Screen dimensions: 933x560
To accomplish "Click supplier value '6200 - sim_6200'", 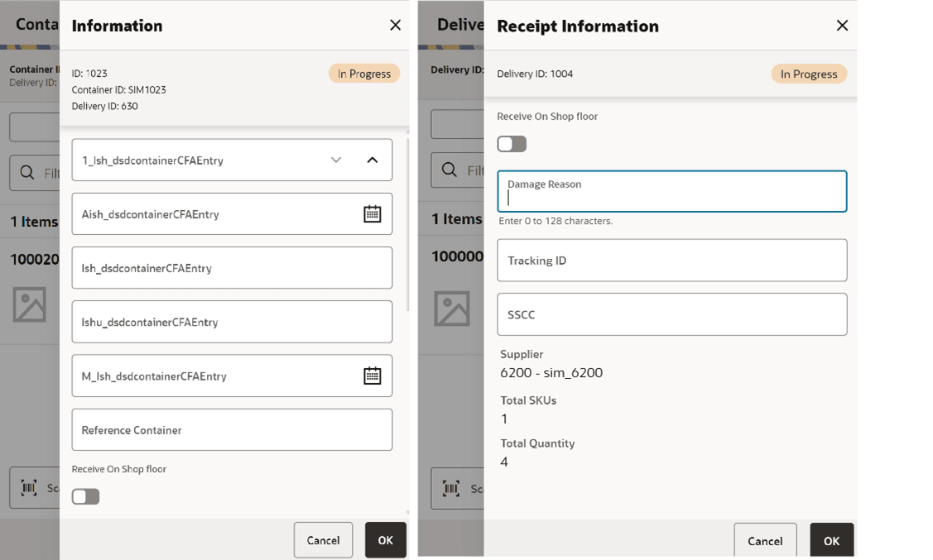I will point(551,373).
